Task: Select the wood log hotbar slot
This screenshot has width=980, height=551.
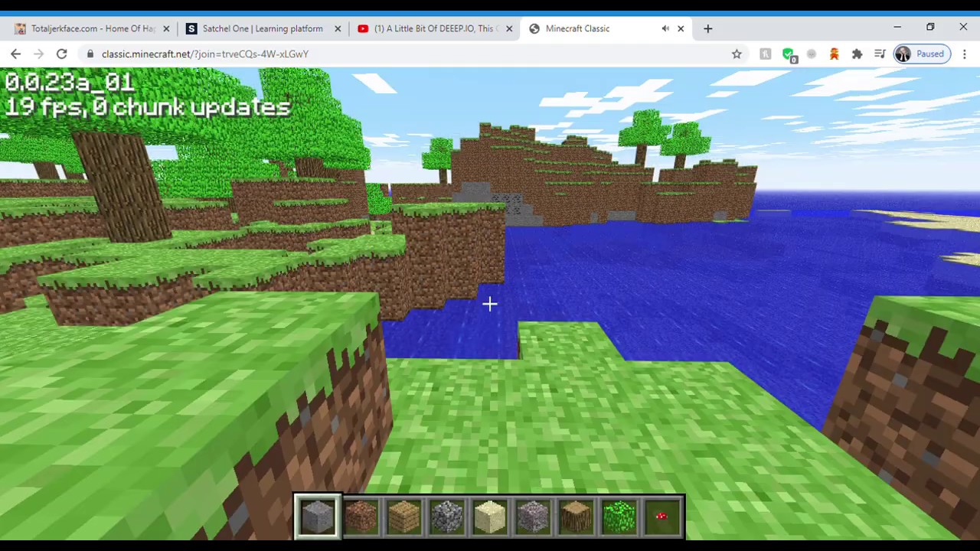Action: (x=576, y=517)
